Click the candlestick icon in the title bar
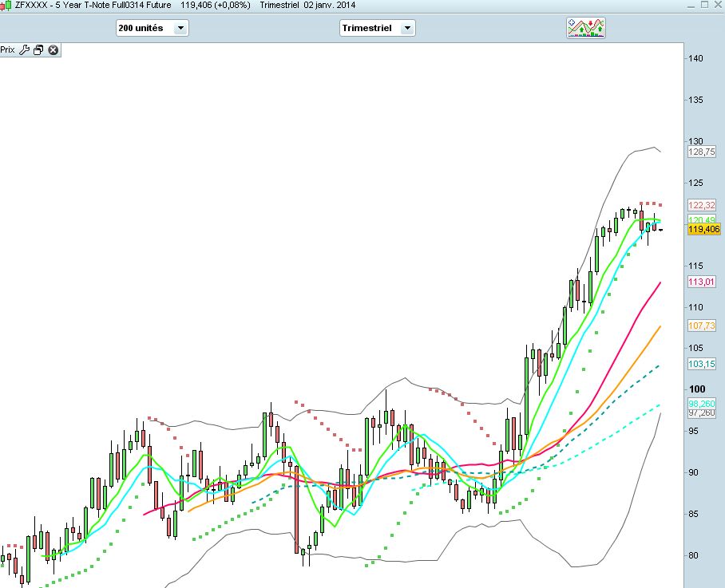This screenshot has width=725, height=588. click(x=6, y=6)
